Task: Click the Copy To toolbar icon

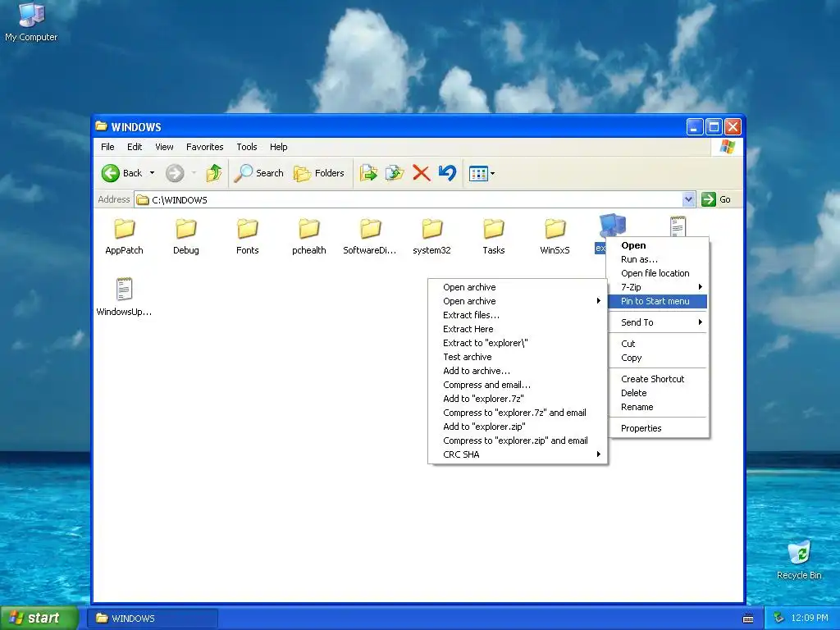Action: [x=395, y=173]
